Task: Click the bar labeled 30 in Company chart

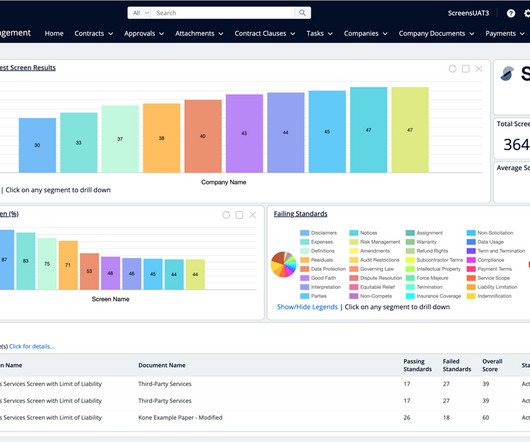Action: click(x=37, y=145)
